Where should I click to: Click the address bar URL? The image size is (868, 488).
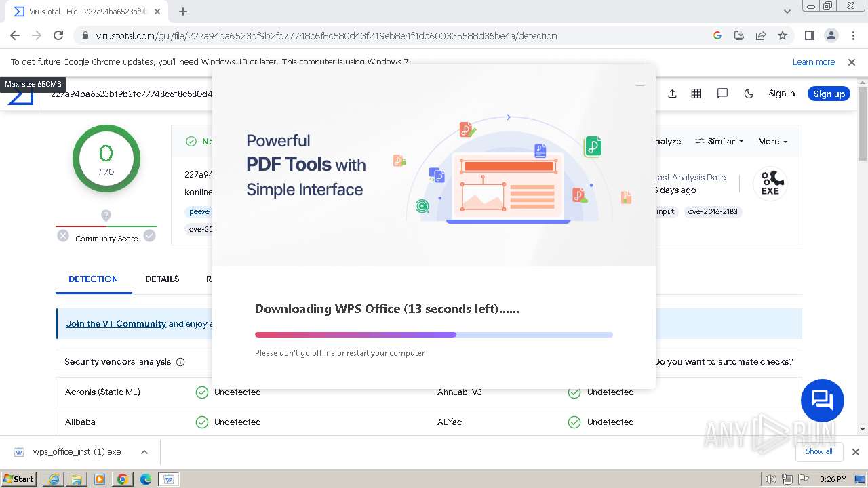326,36
